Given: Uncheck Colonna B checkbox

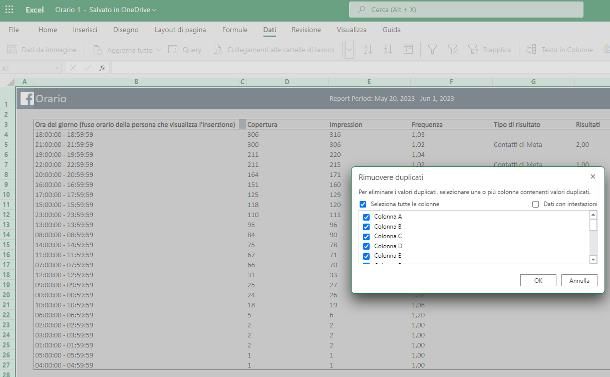Looking at the screenshot, I should 366,227.
